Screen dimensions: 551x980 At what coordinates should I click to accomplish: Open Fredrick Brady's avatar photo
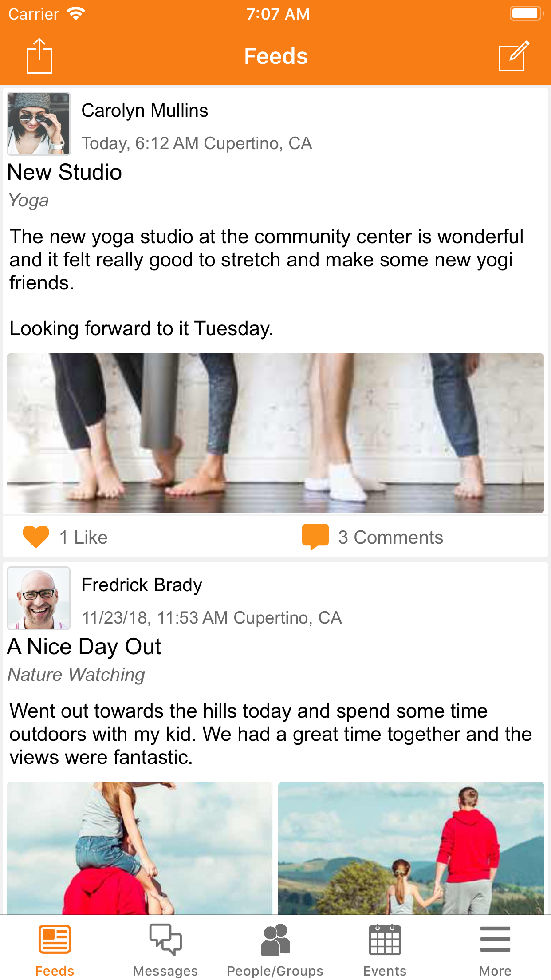click(39, 598)
